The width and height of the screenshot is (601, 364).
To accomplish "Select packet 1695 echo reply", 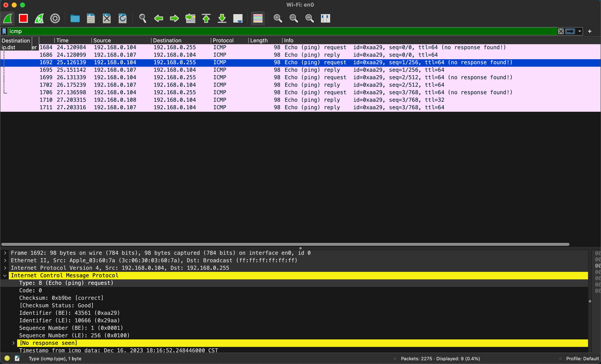I will point(300,70).
